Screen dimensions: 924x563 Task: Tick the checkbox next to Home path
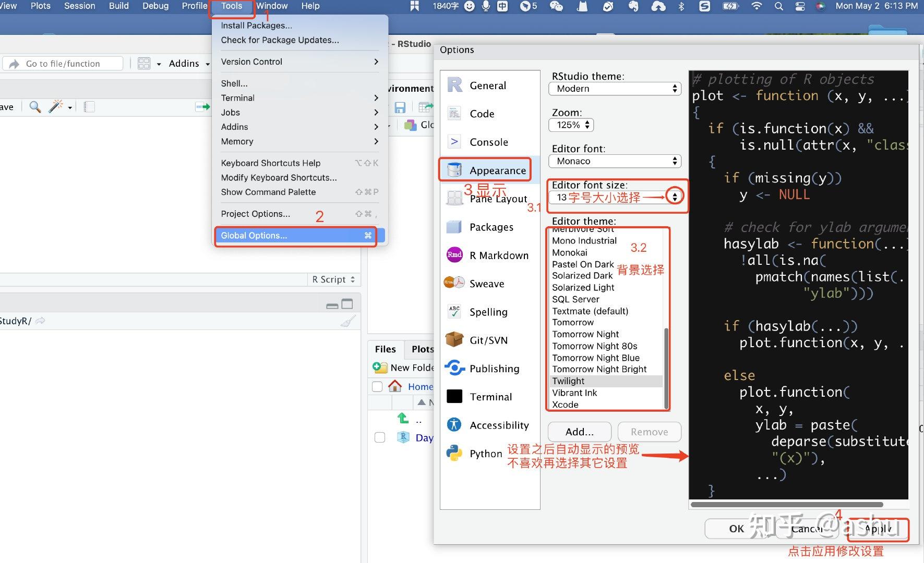377,386
